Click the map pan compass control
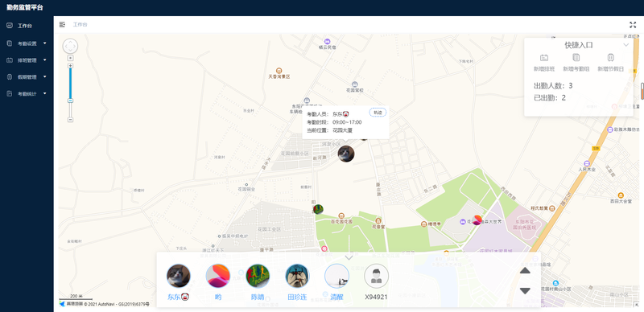The image size is (644, 312). [70, 46]
